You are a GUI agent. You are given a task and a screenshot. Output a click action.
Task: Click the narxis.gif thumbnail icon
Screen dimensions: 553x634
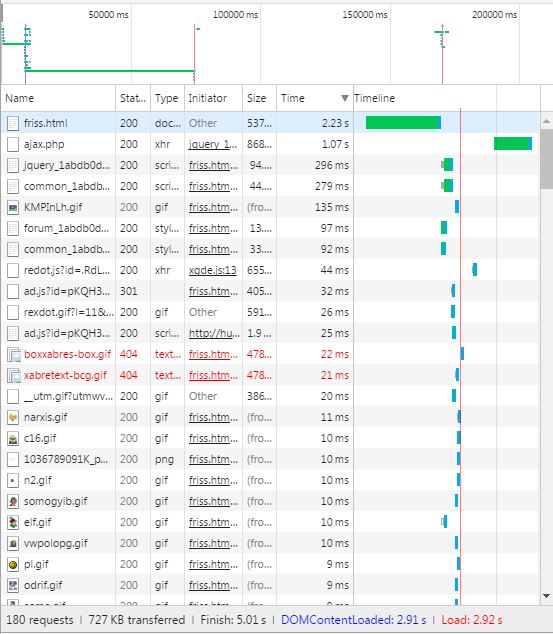tap(13, 417)
